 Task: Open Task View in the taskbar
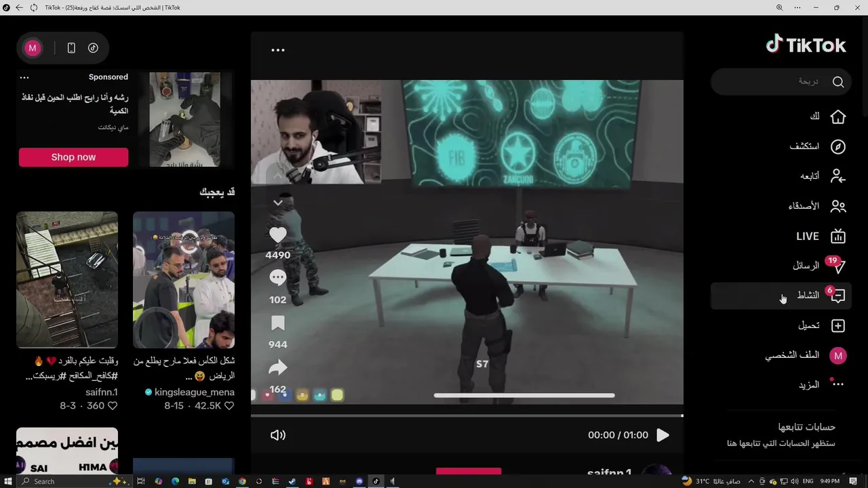click(141, 481)
